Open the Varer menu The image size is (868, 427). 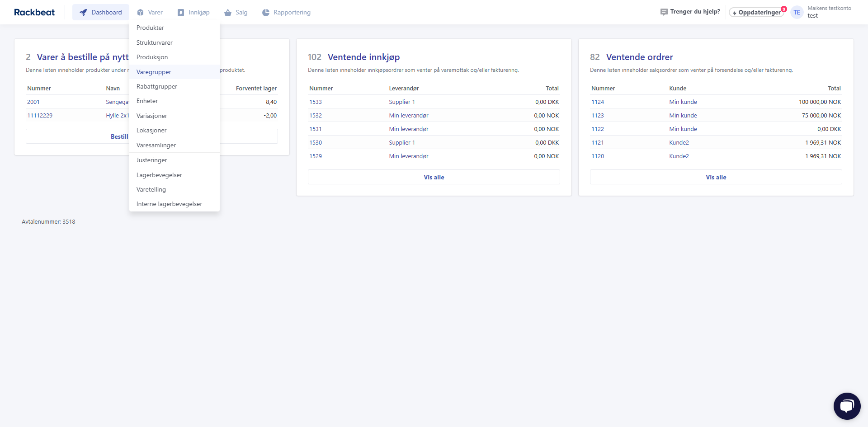150,12
